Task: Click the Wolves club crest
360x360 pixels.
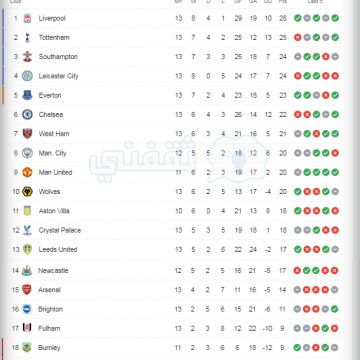Action: pyautogui.click(x=27, y=192)
